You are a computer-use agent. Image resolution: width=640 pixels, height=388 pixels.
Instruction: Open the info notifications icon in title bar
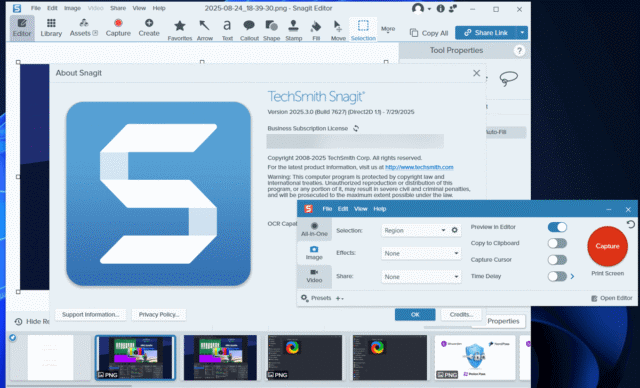click(440, 9)
